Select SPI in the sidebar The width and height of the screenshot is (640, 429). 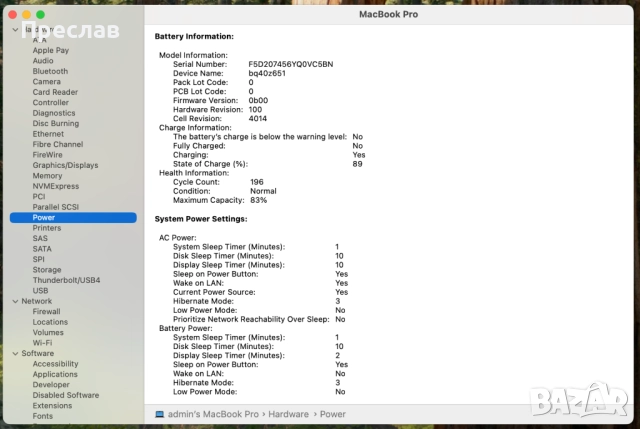38,259
